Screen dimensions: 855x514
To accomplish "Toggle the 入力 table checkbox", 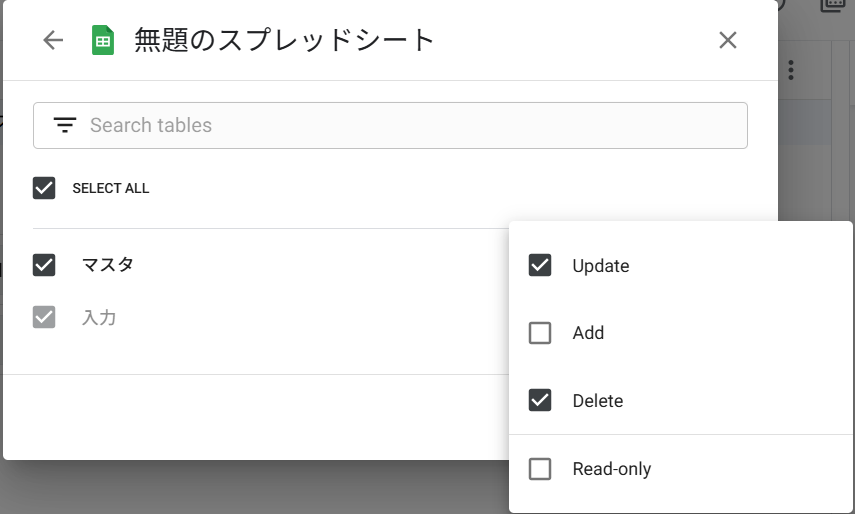I will pyautogui.click(x=44, y=318).
